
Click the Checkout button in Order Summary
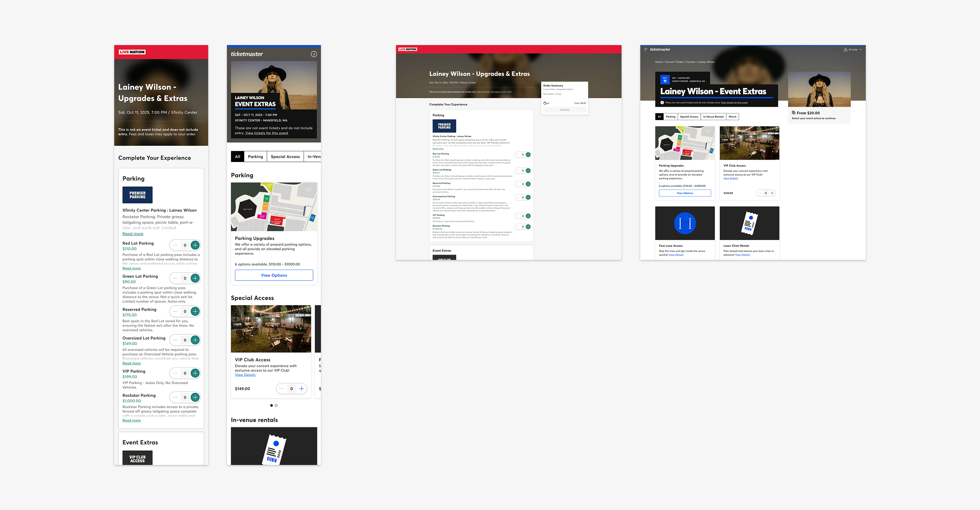(x=564, y=110)
